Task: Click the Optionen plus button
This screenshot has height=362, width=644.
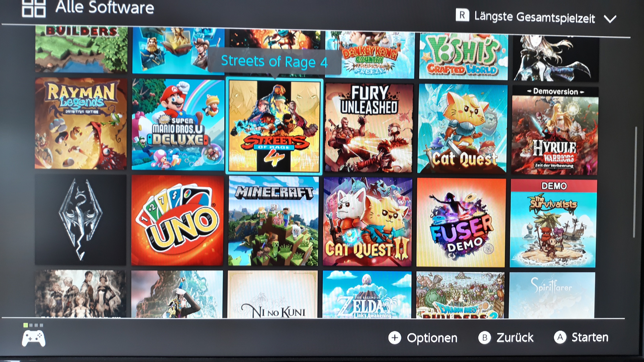Action: point(395,338)
